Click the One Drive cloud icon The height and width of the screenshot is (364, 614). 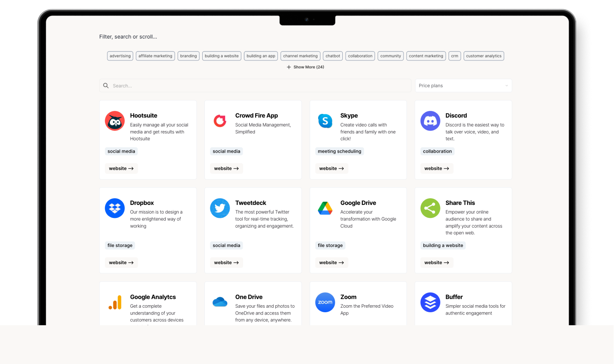[x=220, y=302]
